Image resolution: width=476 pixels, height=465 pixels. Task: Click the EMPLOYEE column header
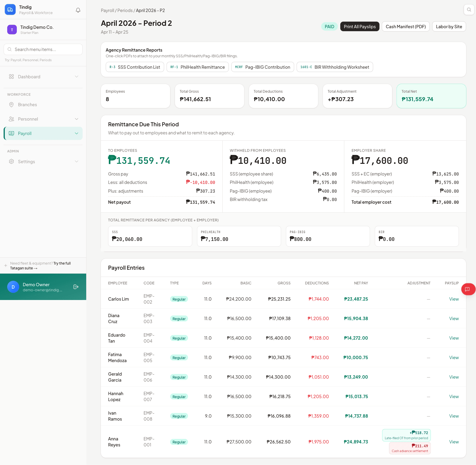pos(118,283)
